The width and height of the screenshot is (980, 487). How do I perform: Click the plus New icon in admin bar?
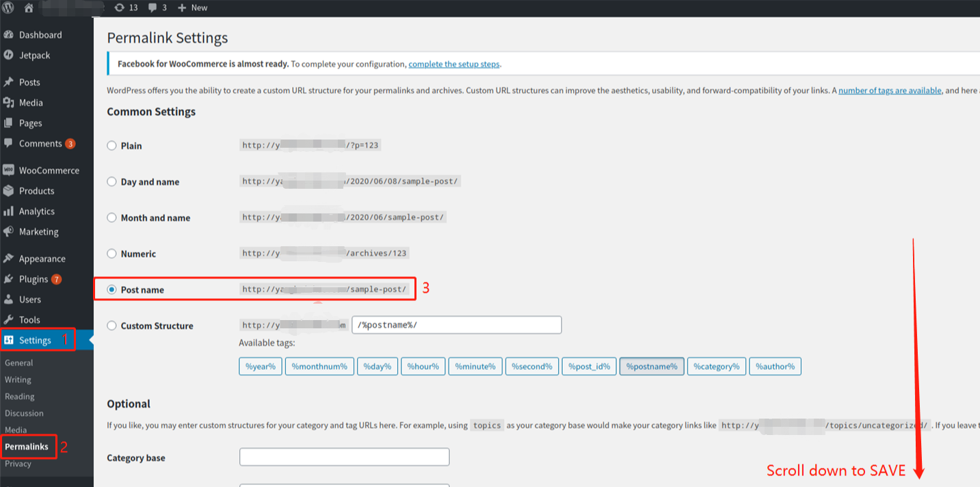coord(182,8)
